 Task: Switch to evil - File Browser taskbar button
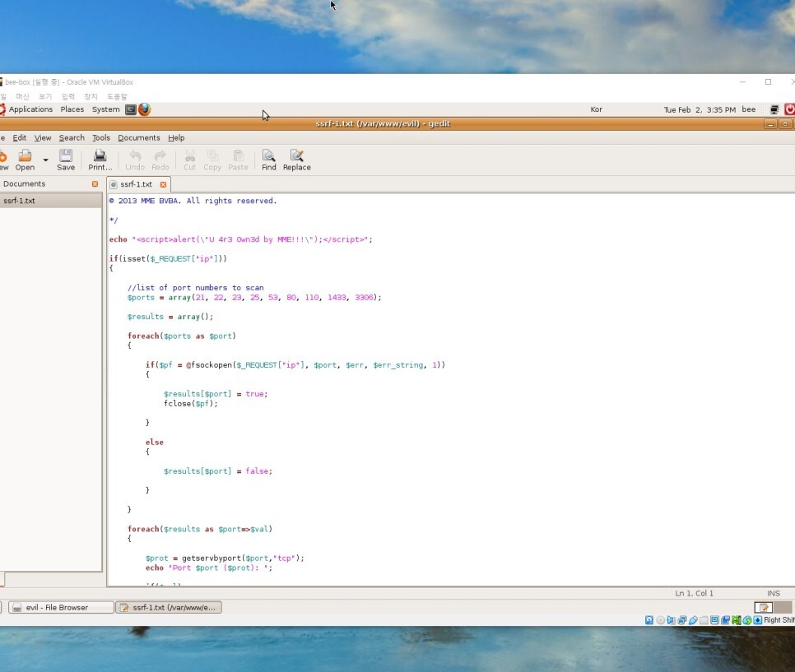point(61,607)
